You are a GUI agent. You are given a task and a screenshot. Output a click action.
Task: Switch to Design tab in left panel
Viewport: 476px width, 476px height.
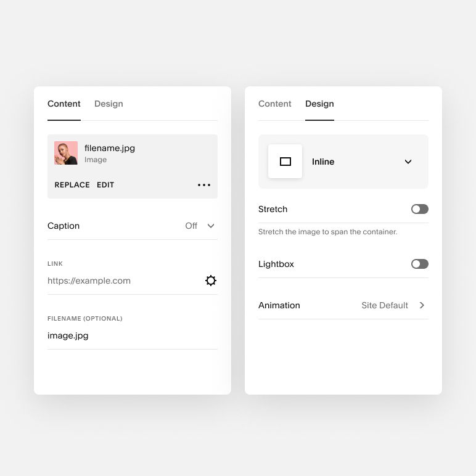tap(109, 104)
